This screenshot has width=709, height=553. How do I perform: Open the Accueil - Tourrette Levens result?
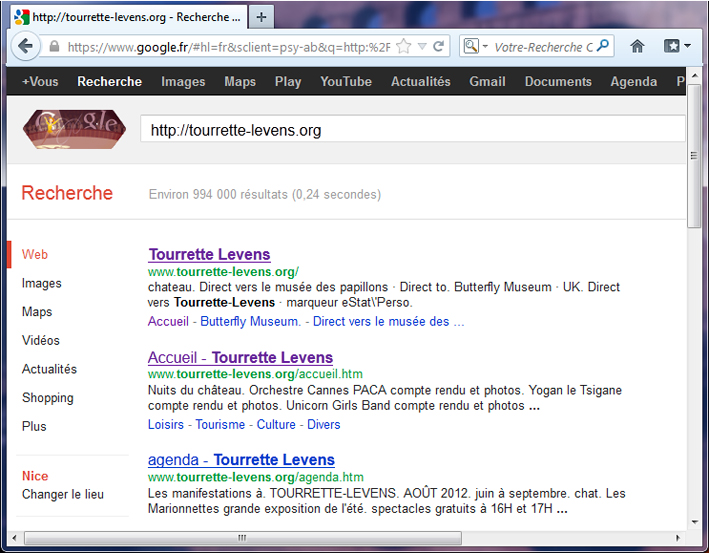tap(241, 357)
